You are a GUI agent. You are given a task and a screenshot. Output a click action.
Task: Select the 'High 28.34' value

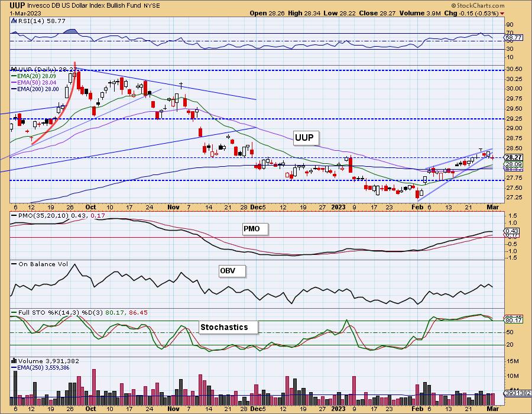point(304,13)
